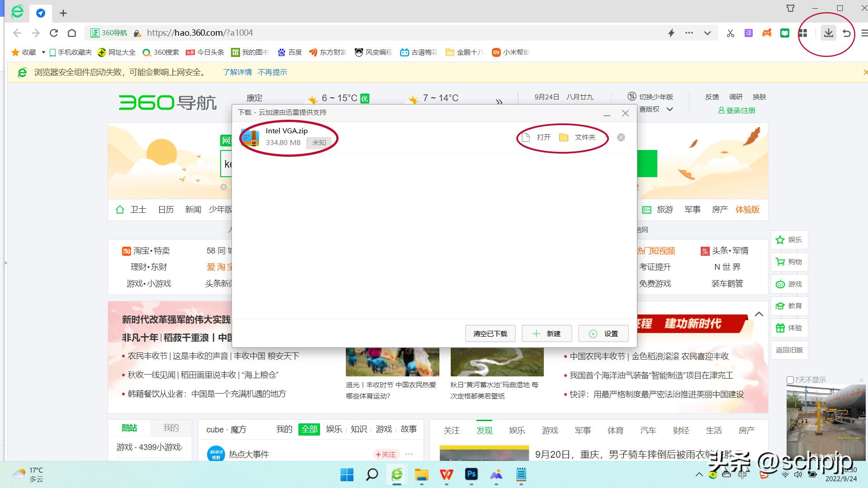The width and height of the screenshot is (868, 488).
Task: Click the 新建 button to create a new download
Action: (547, 333)
